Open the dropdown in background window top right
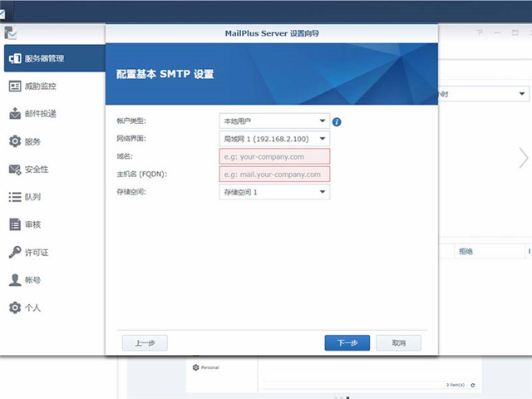The width and height of the screenshot is (532, 399). (484, 94)
